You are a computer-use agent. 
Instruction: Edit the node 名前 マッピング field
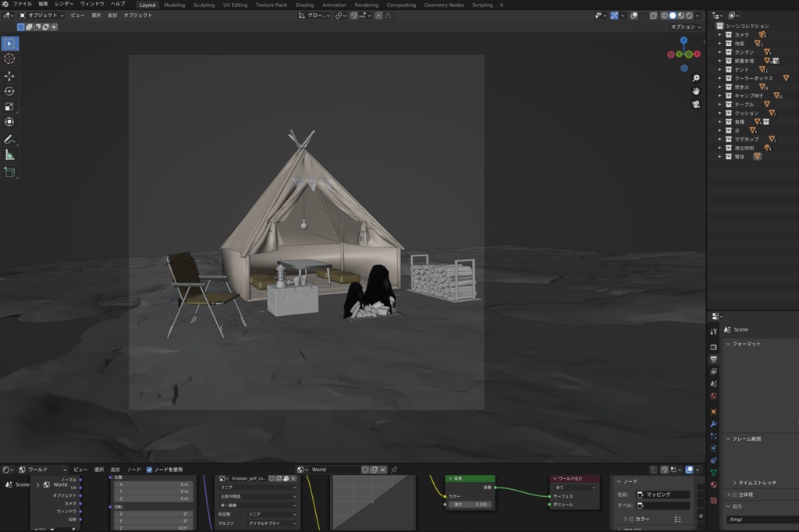point(662,495)
